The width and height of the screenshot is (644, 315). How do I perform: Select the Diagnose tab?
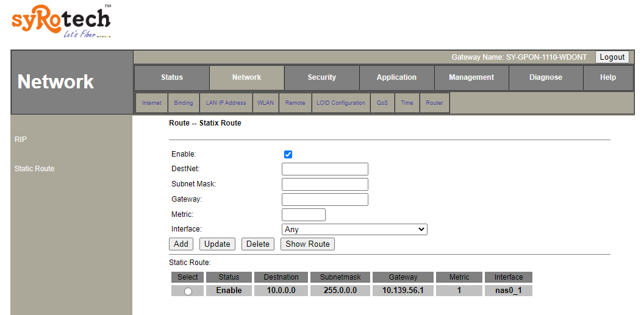coord(546,77)
